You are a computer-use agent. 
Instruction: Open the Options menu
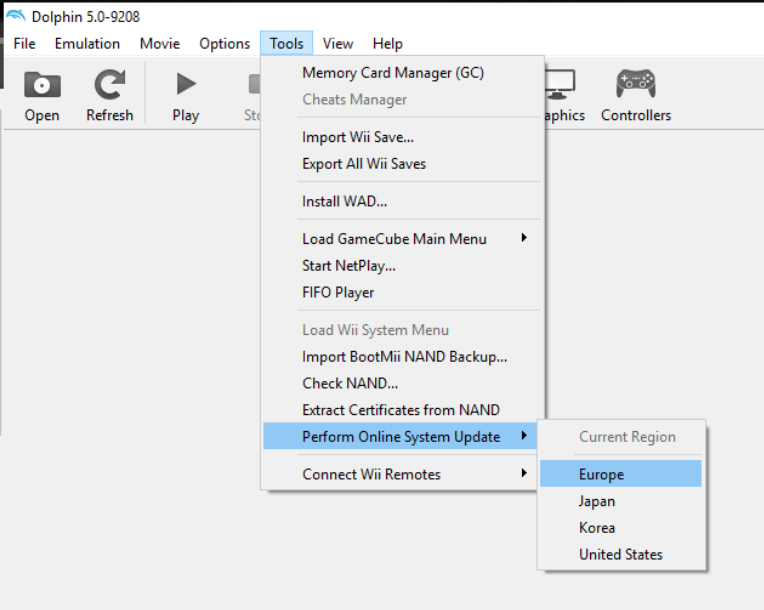pyautogui.click(x=224, y=43)
